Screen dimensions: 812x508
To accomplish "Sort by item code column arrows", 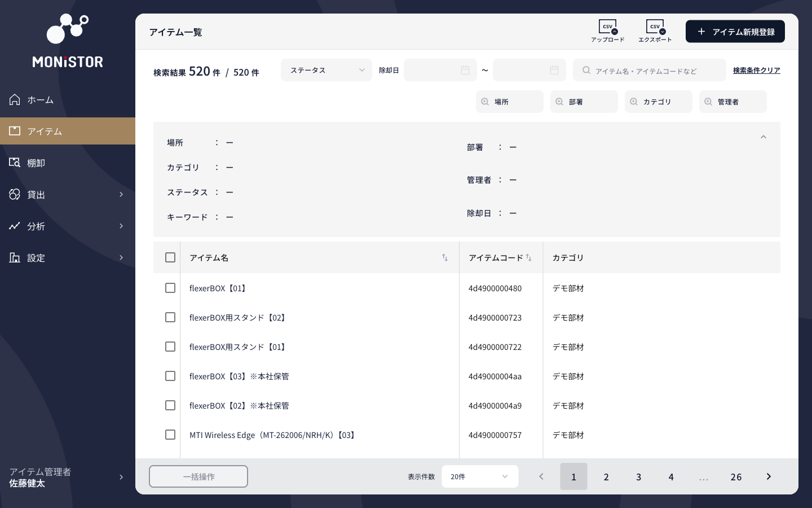I will 529,257.
